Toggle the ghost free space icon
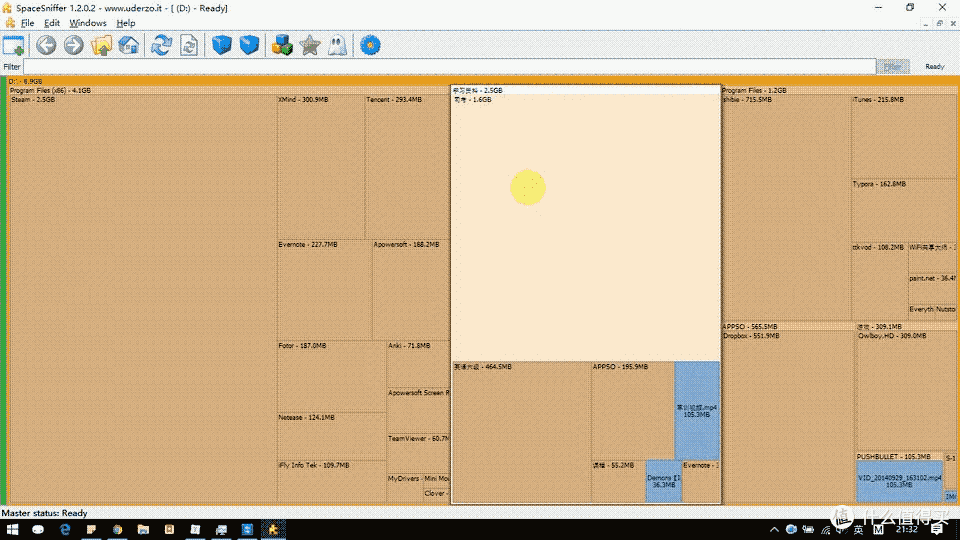This screenshot has height=540, width=960. [338, 45]
